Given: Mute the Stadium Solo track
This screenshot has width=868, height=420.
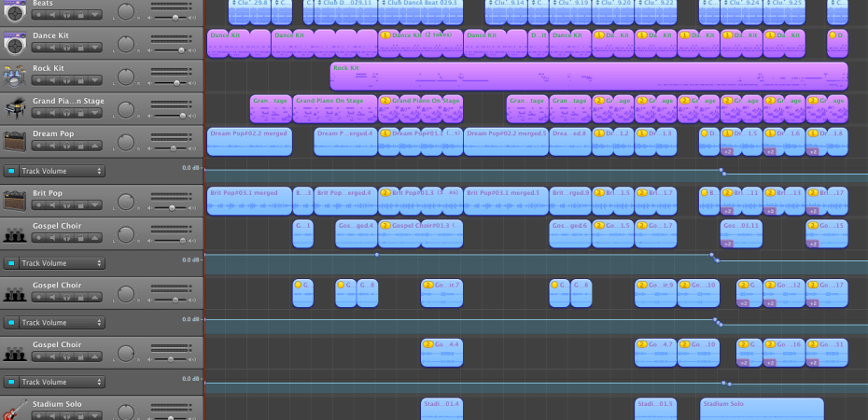Looking at the screenshot, I should [51, 416].
